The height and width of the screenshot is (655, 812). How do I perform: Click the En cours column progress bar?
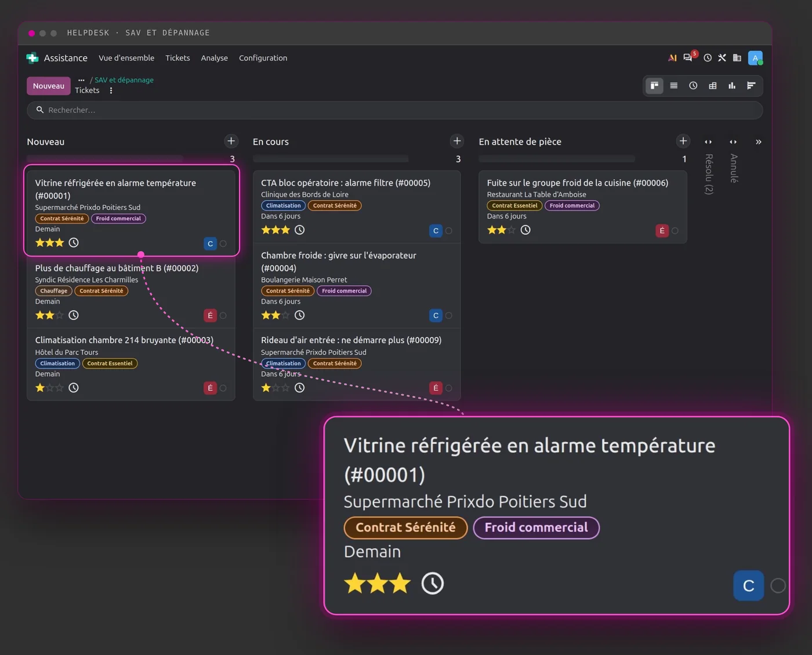331,159
